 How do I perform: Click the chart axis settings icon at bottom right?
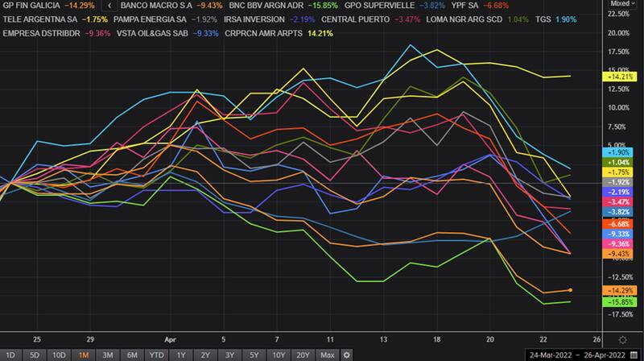tap(622, 340)
